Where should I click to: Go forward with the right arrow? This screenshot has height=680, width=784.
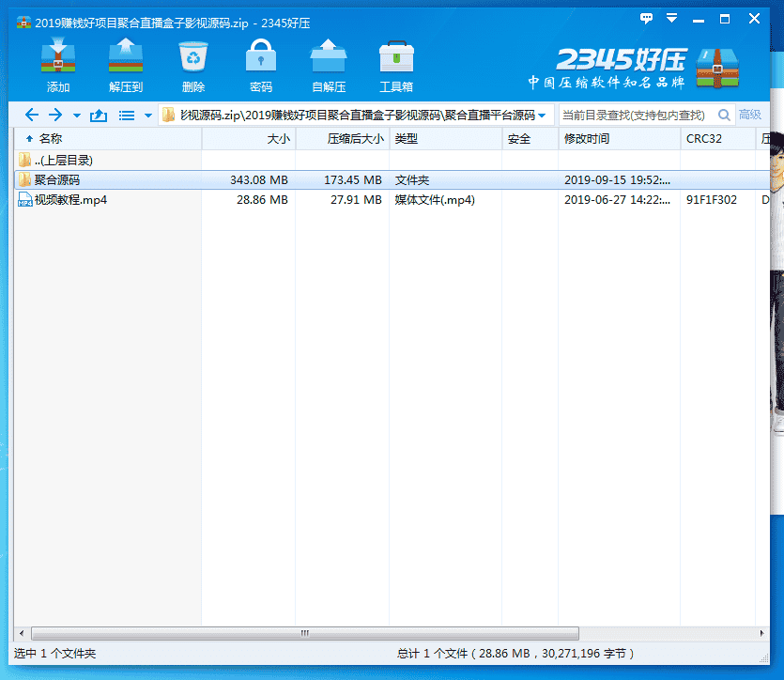55,115
